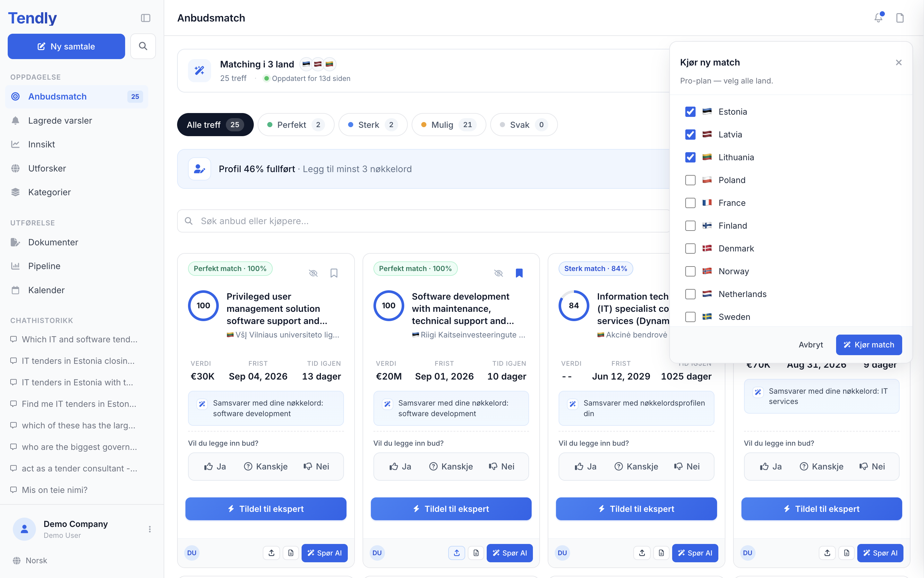Select Anbudsmatch in sidebar
The height and width of the screenshot is (578, 924).
pos(77,96)
